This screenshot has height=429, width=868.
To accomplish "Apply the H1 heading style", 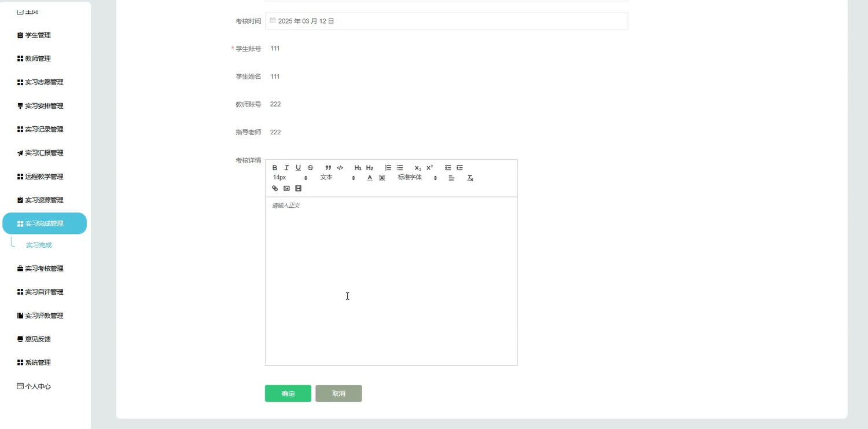I will pyautogui.click(x=358, y=167).
